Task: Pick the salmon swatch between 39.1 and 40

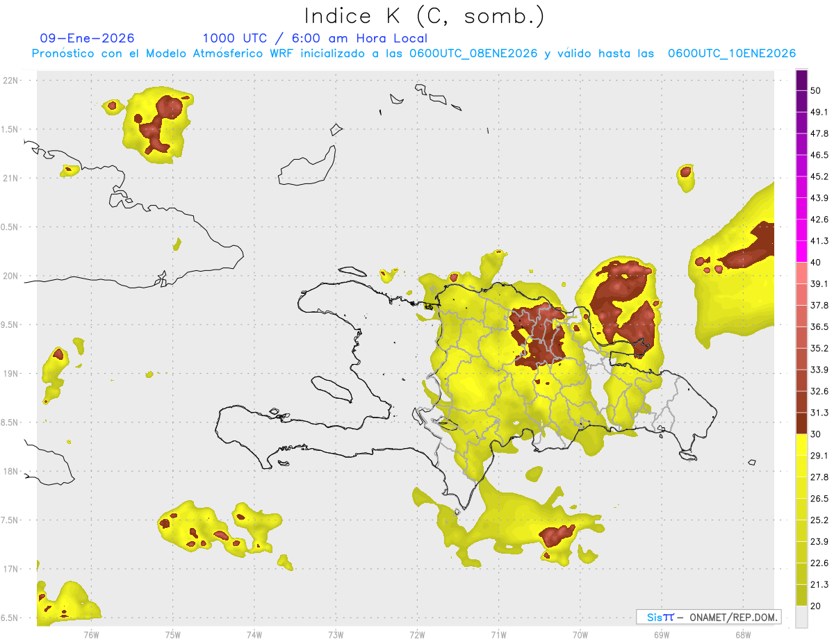Action: tap(802, 273)
